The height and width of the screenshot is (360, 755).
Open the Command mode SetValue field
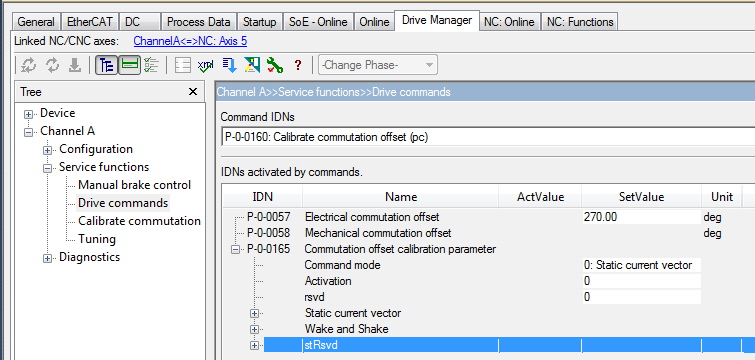coord(641,265)
